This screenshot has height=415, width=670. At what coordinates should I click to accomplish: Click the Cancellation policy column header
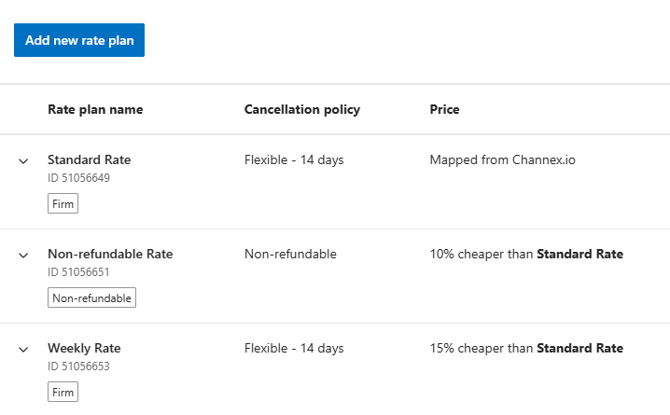[x=302, y=109]
